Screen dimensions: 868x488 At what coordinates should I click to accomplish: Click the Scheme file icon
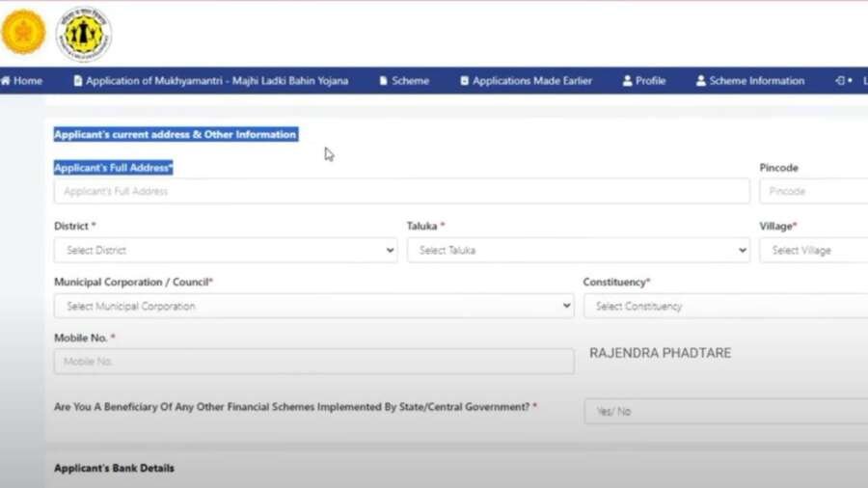(383, 81)
